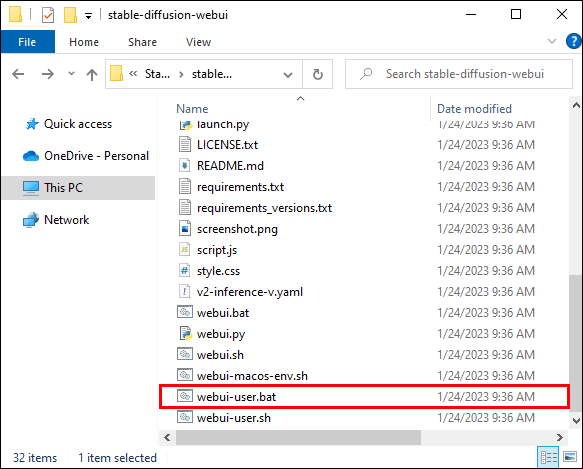The width and height of the screenshot is (583, 469).
Task: Select the webui.sh file icon
Action: (x=185, y=354)
